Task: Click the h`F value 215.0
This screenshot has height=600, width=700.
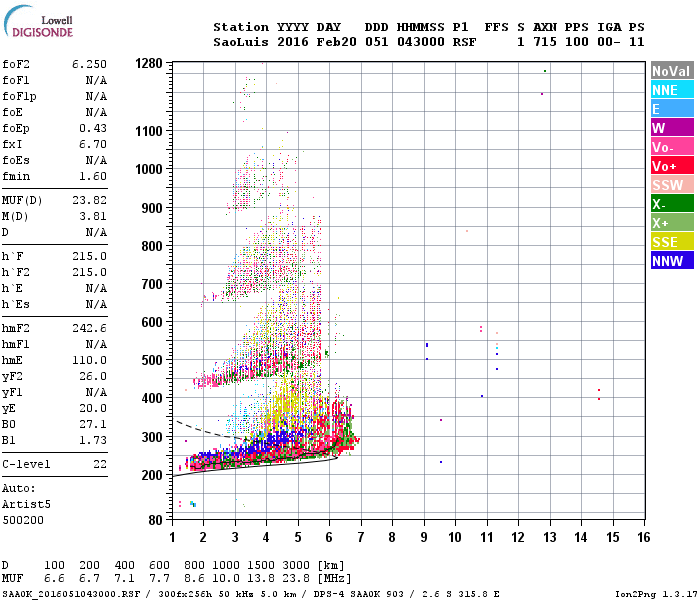Action: point(90,256)
